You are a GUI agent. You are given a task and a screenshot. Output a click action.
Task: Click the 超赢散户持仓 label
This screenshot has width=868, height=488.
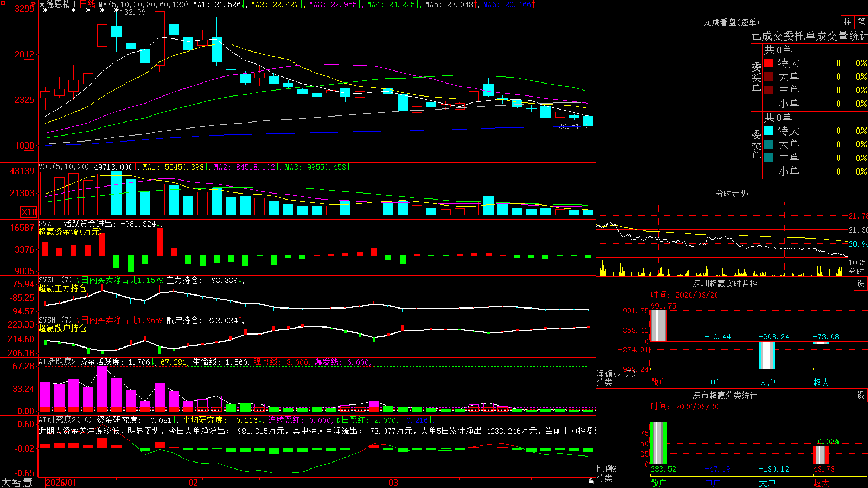coord(62,329)
